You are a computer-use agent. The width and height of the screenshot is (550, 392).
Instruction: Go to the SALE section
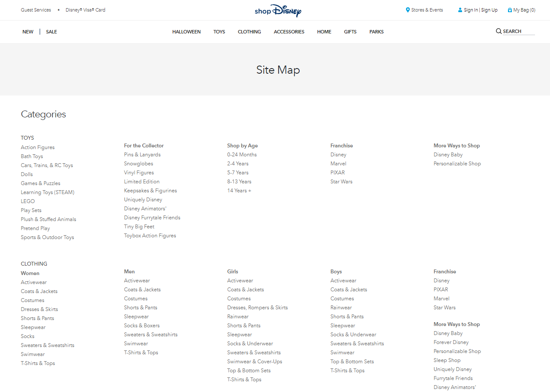51,31
